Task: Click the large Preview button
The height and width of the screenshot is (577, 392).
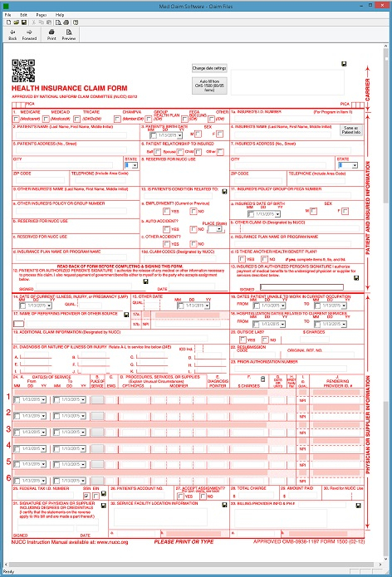Action: (x=69, y=35)
